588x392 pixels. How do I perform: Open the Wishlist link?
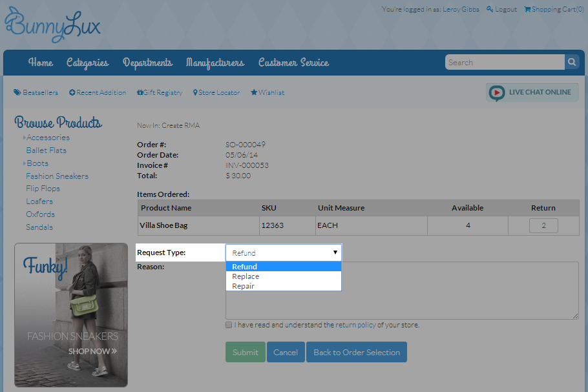click(x=268, y=92)
